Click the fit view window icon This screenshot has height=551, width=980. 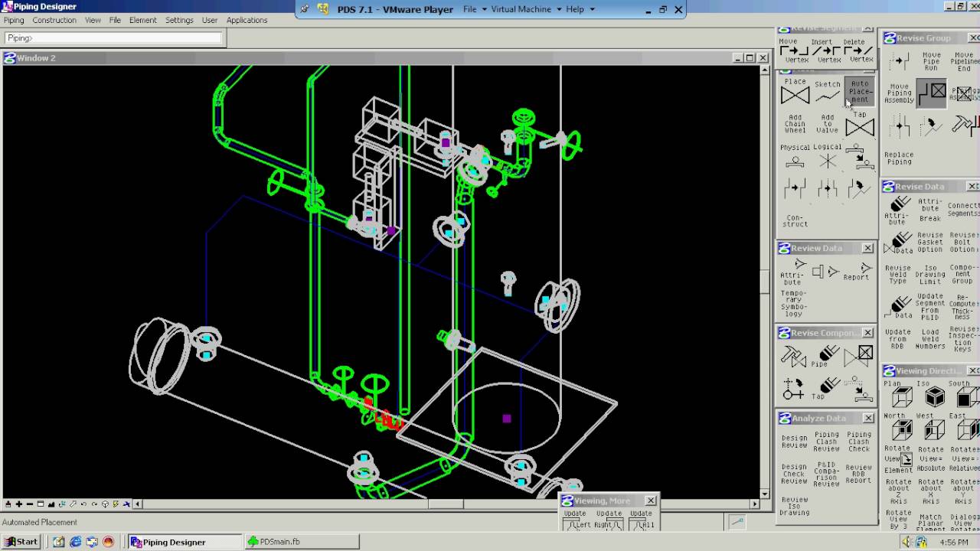coord(41,504)
